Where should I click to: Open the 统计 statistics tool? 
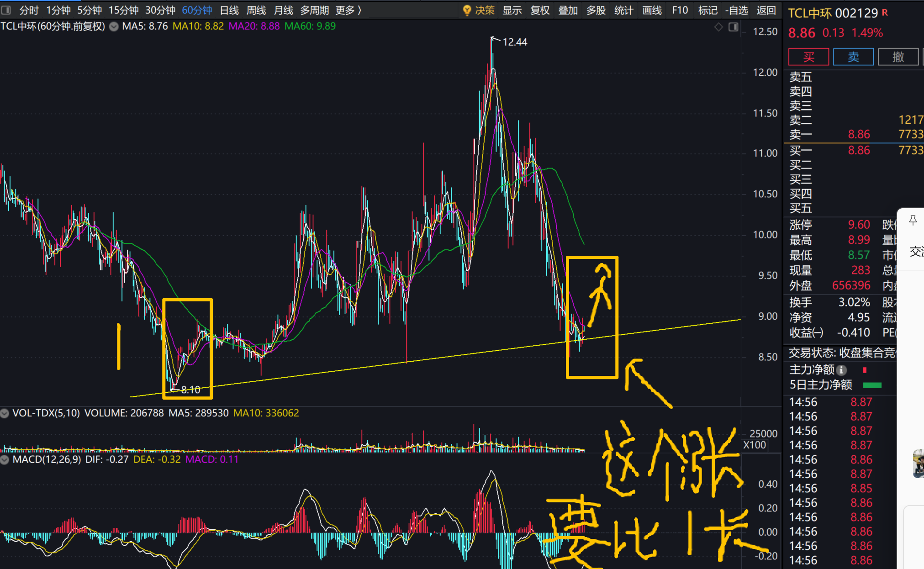[624, 10]
